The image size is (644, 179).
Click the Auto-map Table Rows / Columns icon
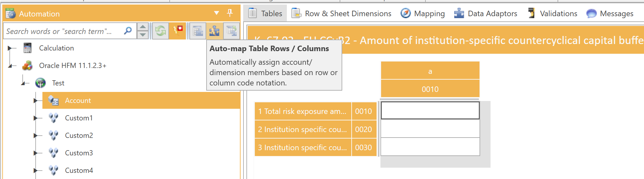click(214, 31)
